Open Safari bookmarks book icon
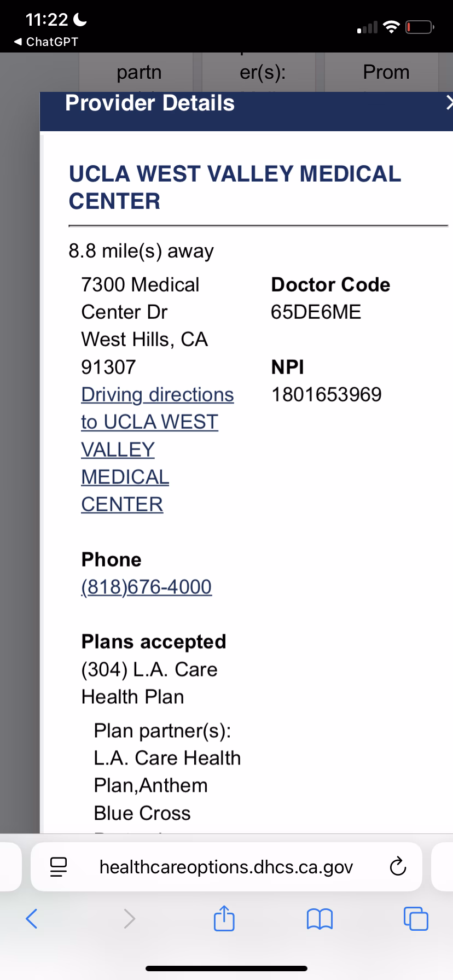Screen dimensions: 453x980 coord(320,919)
